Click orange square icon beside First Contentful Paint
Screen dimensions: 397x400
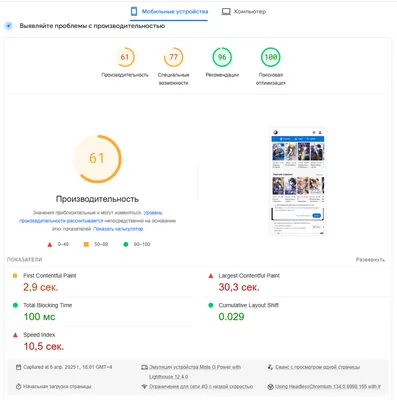(x=15, y=276)
